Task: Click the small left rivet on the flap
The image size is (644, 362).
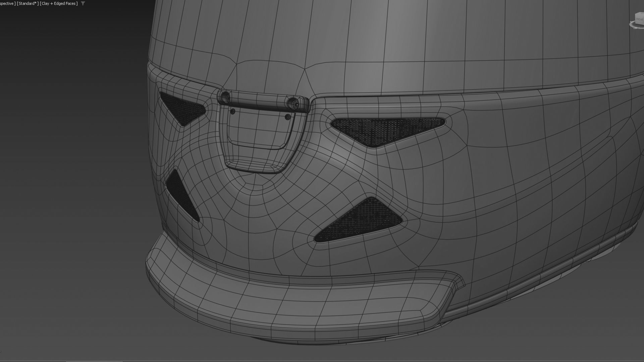Action: tap(233, 111)
